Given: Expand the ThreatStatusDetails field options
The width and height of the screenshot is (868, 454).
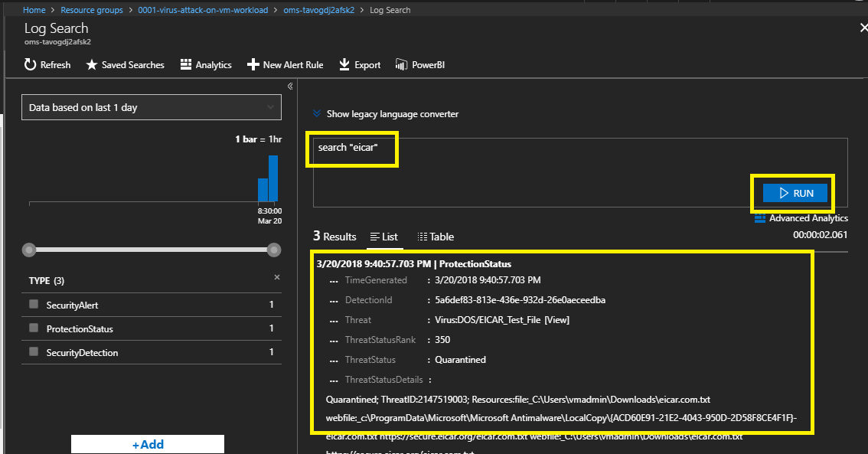Looking at the screenshot, I should [x=333, y=381].
